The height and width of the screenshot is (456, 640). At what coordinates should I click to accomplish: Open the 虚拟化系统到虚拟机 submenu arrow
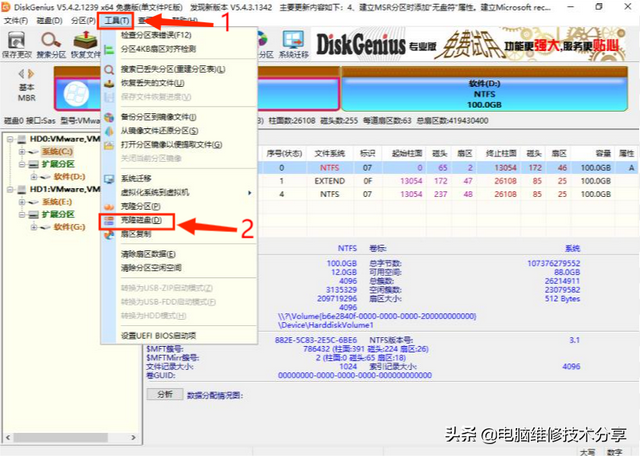point(250,193)
